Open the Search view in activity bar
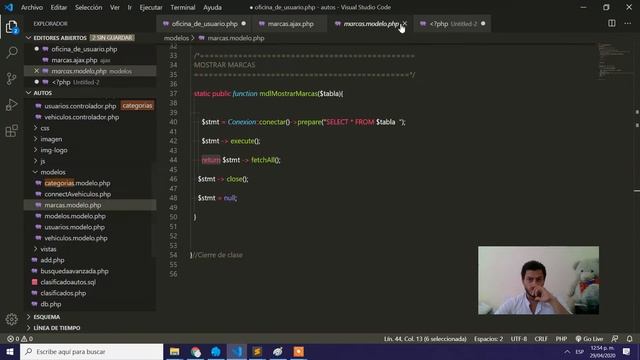Image resolution: width=640 pixels, height=360 pixels. pyautogui.click(x=11, y=52)
